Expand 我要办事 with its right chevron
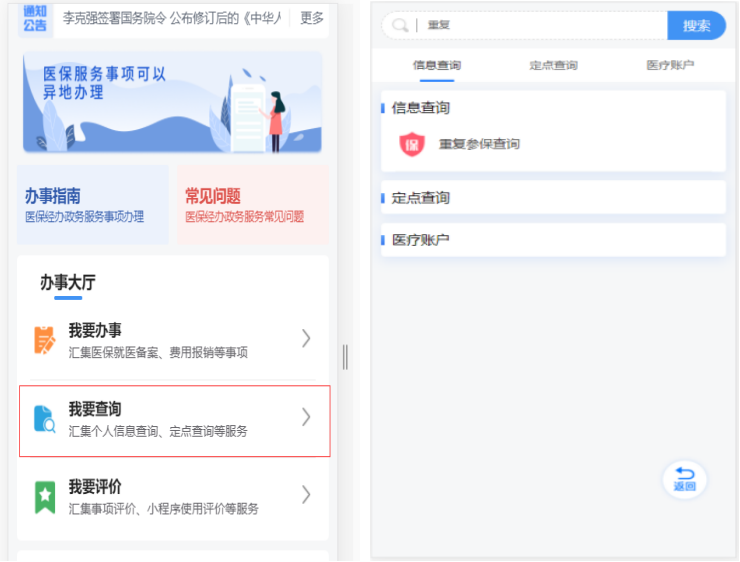Screen dimensions: 740x562 [x=306, y=339]
